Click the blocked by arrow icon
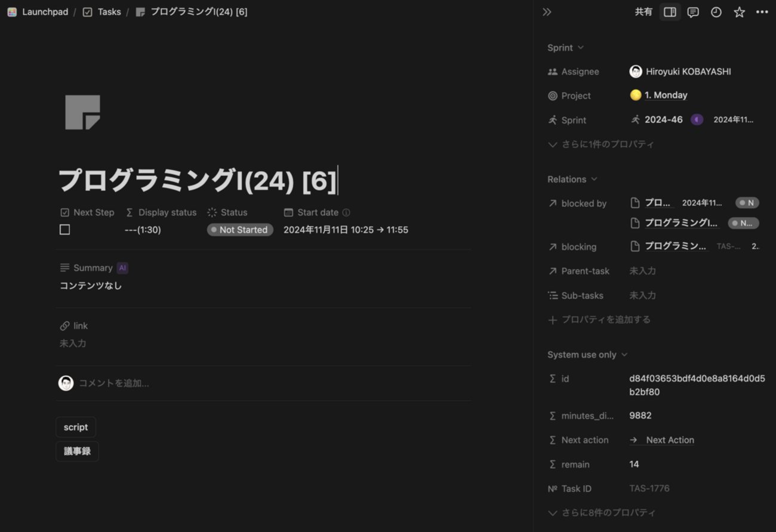The image size is (776, 532). click(553, 203)
